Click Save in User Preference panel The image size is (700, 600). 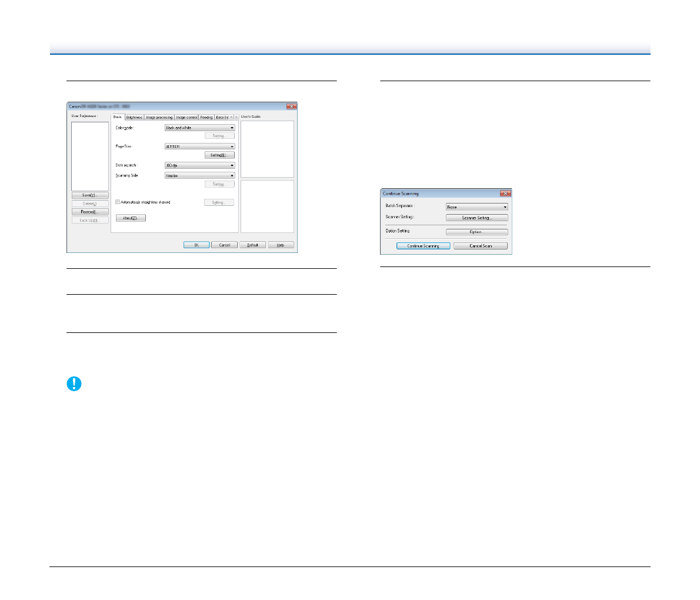click(x=90, y=195)
